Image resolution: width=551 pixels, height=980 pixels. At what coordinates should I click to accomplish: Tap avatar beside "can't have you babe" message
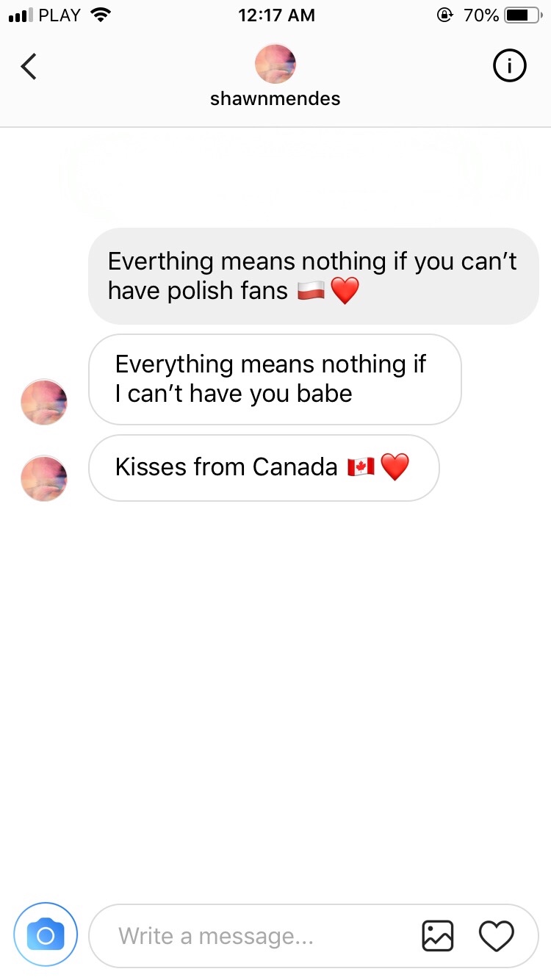[x=44, y=402]
